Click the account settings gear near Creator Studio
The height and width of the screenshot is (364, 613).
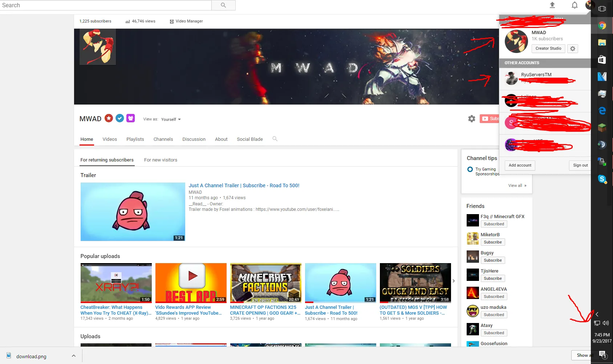(x=573, y=49)
